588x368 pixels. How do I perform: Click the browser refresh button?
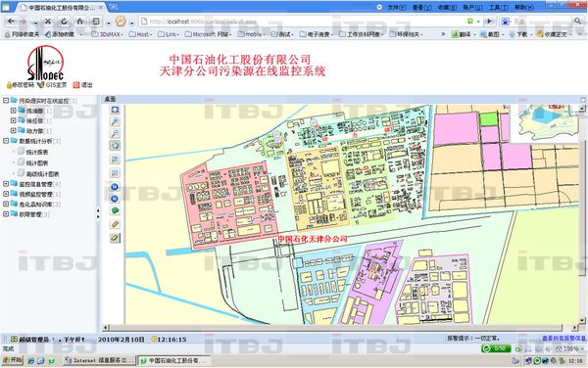tap(64, 22)
